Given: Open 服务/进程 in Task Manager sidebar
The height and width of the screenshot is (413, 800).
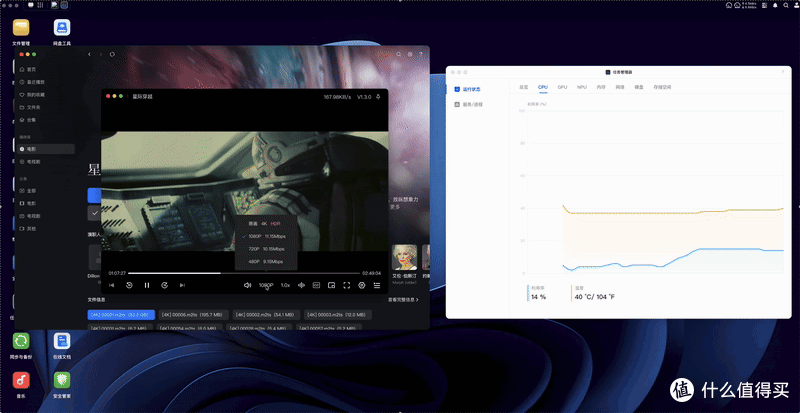Looking at the screenshot, I should [468, 104].
